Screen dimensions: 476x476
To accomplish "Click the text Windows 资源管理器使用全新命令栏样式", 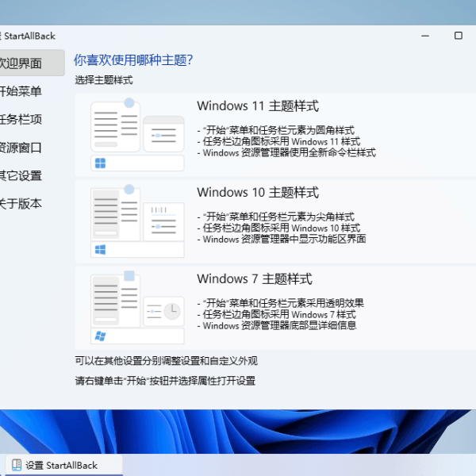I will click(x=290, y=152).
